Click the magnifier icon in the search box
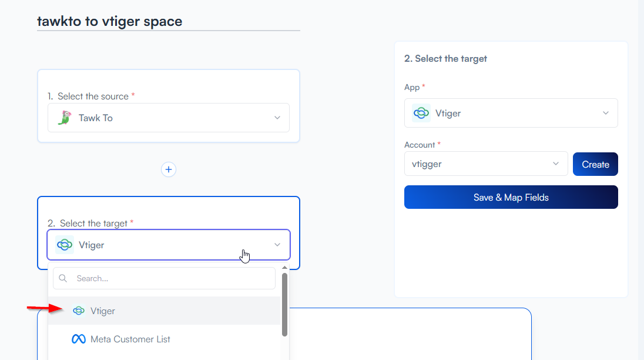The width and height of the screenshot is (644, 360). point(63,278)
